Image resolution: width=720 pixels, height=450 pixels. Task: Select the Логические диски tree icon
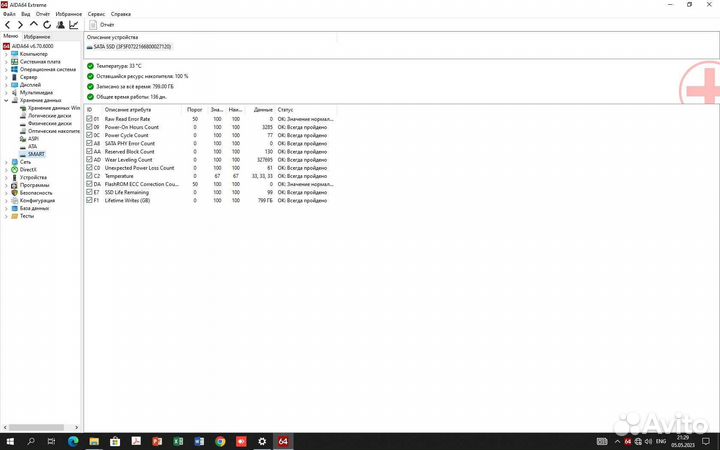(x=23, y=116)
